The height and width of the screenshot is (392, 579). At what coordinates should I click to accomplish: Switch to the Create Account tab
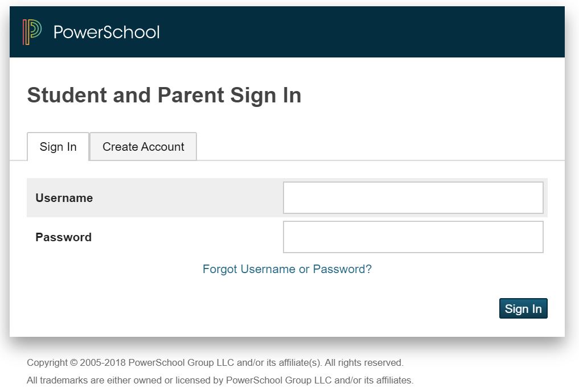coord(143,147)
